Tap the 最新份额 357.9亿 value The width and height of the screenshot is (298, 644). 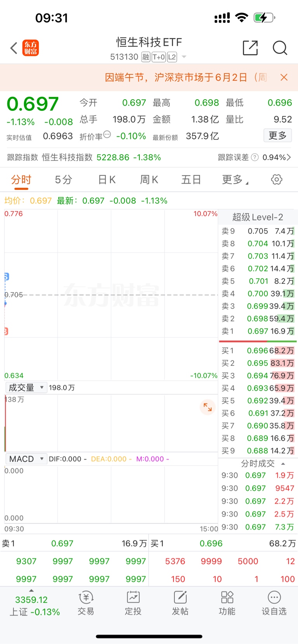click(x=202, y=136)
